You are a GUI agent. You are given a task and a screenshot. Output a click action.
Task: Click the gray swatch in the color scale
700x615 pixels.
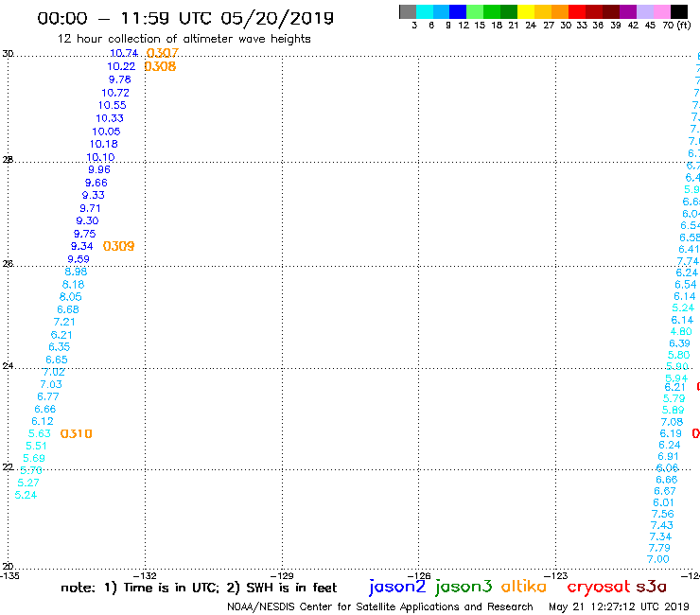408,11
